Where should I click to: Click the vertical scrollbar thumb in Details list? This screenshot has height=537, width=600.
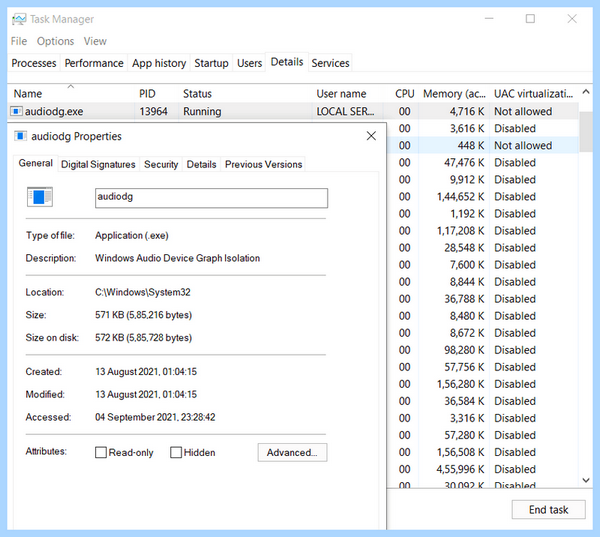click(585, 132)
